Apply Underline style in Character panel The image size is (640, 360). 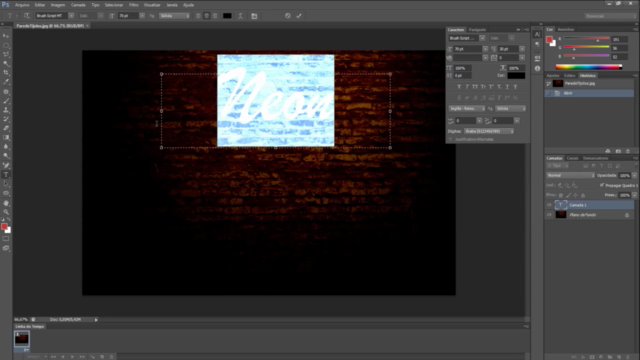507,87
